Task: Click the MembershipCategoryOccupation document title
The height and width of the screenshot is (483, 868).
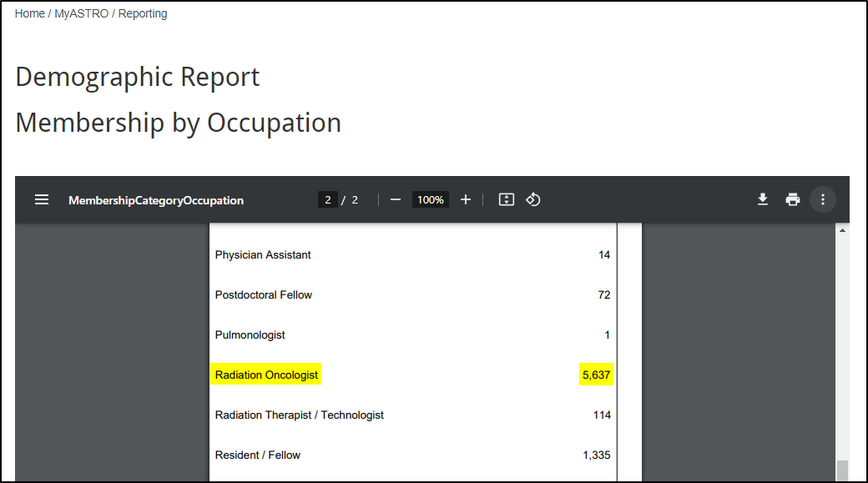Action: (x=156, y=200)
